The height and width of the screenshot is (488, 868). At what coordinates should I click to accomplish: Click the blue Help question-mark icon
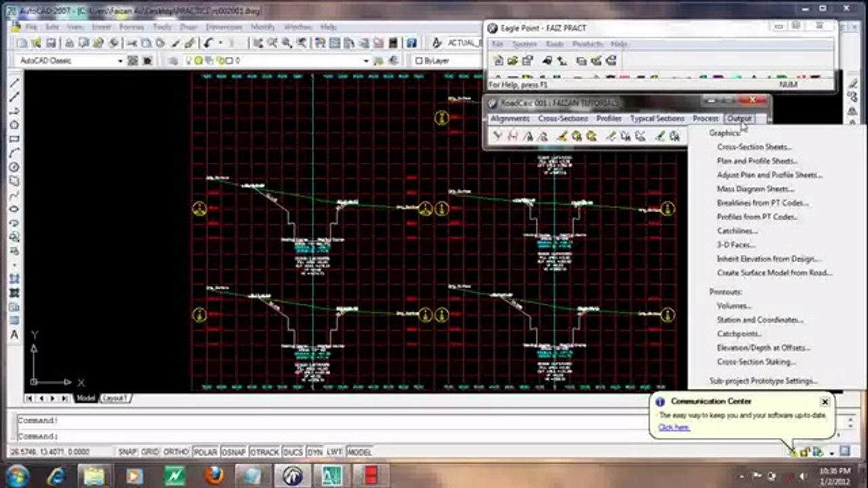411,43
